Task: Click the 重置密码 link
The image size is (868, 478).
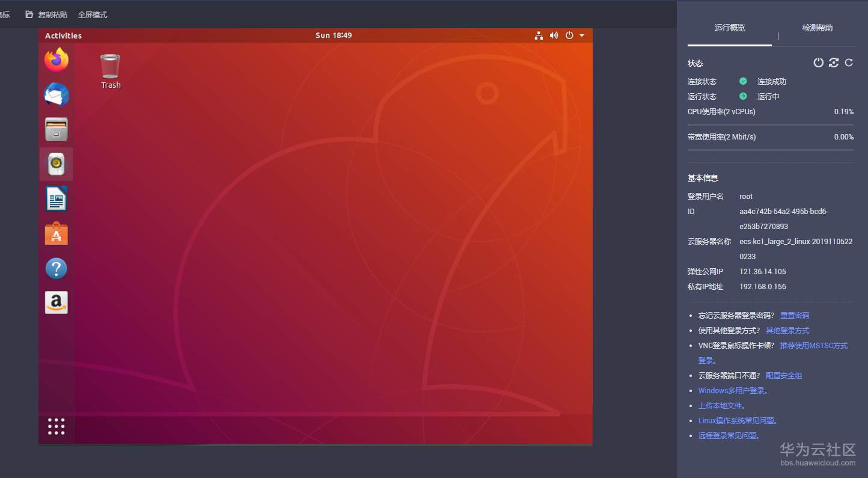Action: tap(795, 315)
